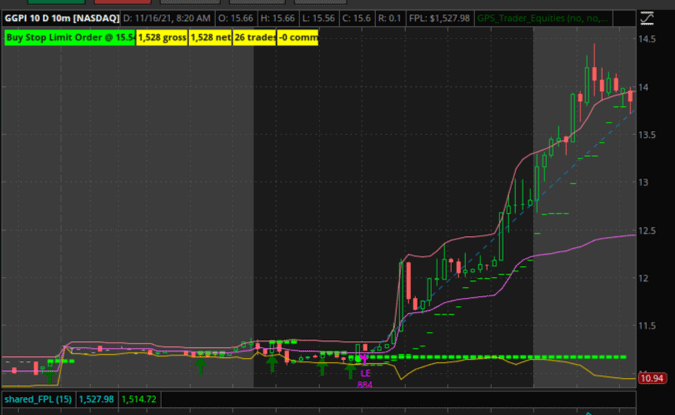Click the cyan 1,527.98 value in the lower panel
Viewport: 675px width, 415px height.
(x=96, y=399)
